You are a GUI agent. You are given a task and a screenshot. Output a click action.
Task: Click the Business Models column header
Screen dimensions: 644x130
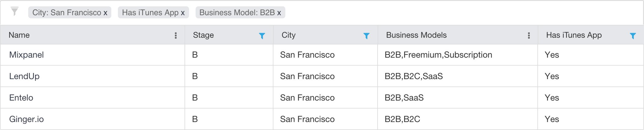point(416,35)
